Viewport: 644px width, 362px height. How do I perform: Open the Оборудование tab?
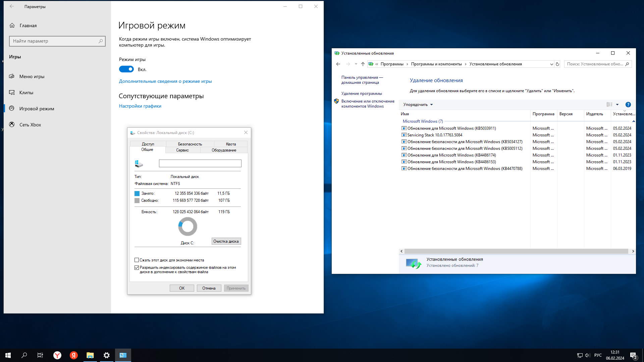point(224,150)
